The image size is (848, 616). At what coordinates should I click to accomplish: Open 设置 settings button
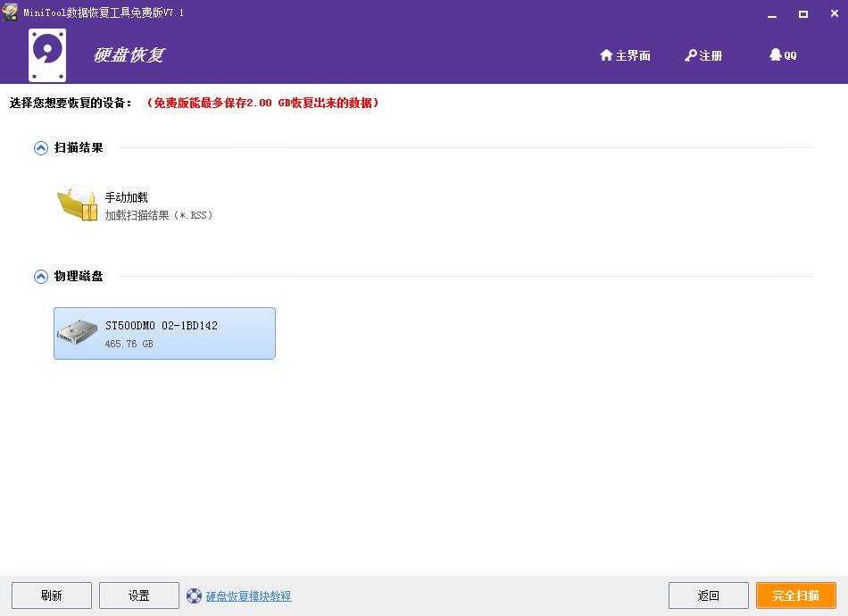point(139,595)
